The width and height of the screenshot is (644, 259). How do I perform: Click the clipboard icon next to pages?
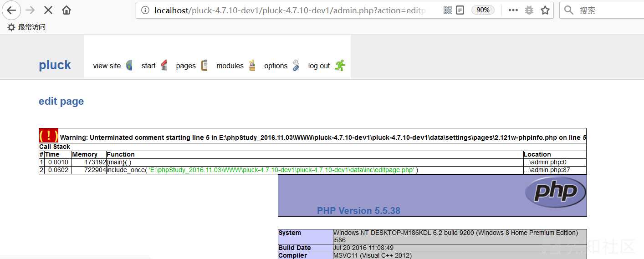tap(204, 66)
